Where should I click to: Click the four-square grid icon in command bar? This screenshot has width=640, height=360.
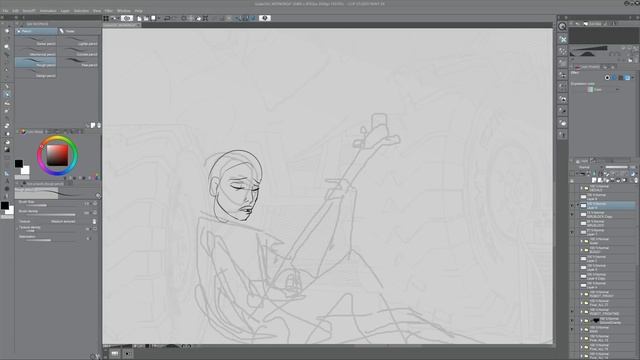106,18
